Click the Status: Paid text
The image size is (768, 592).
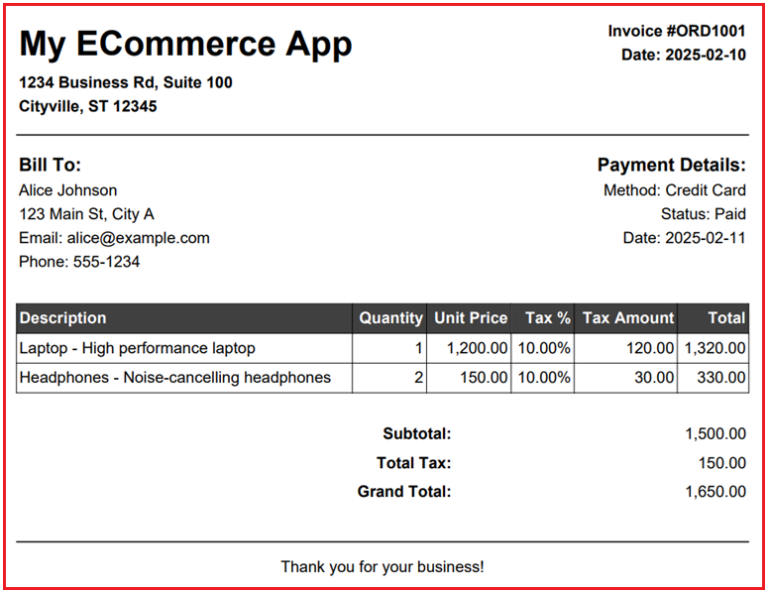click(x=703, y=214)
